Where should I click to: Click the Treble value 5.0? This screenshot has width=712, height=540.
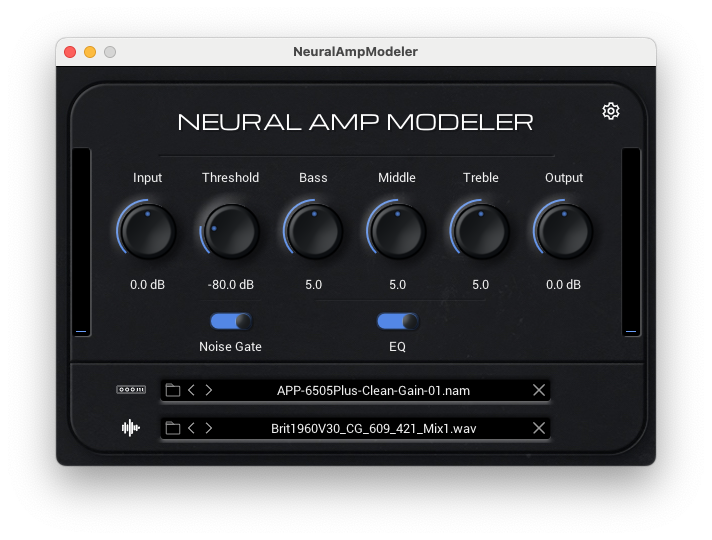480,285
